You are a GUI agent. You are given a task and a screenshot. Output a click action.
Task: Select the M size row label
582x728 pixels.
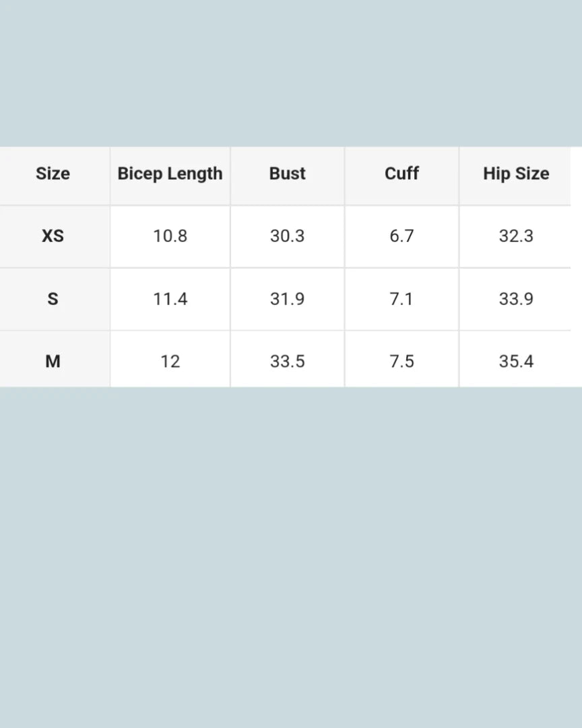(53, 361)
